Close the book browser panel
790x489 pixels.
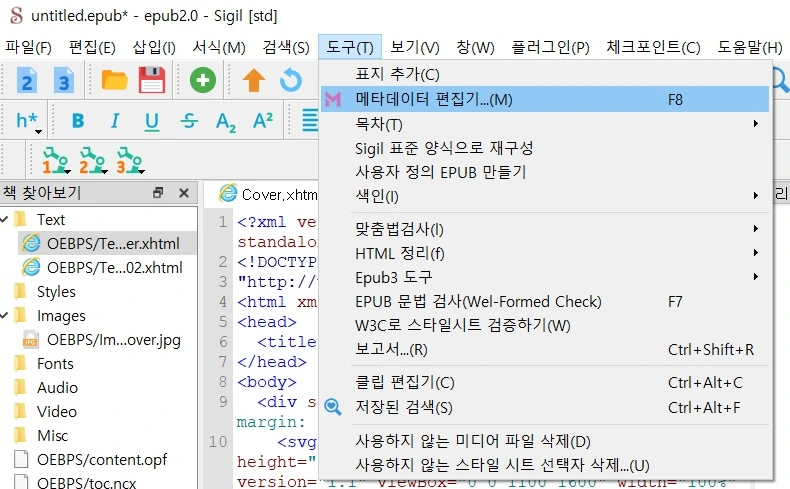184,193
